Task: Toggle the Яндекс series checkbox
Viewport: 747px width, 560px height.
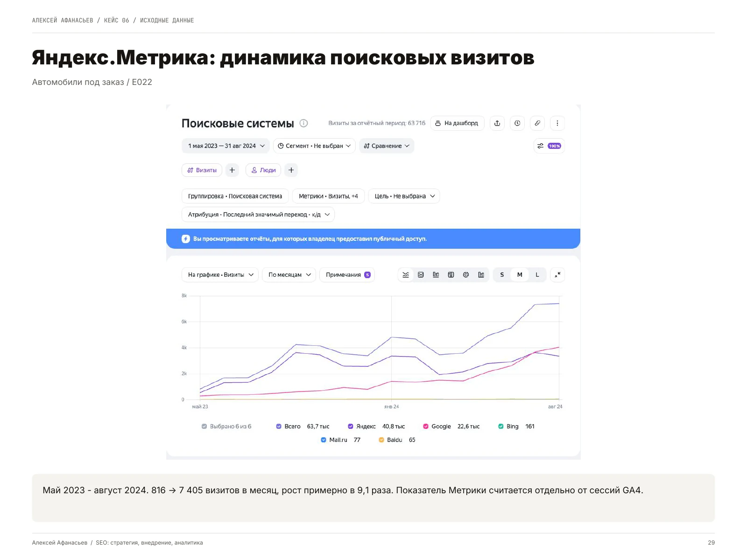Action: pos(351,427)
